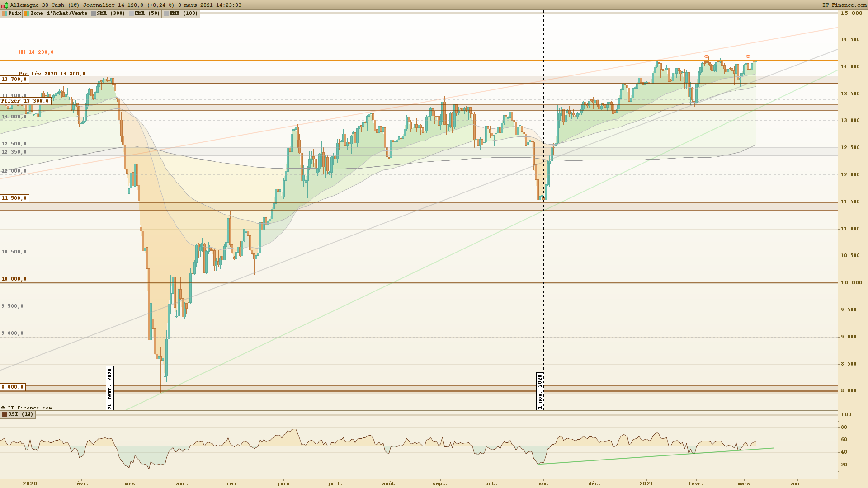Image resolution: width=868 pixels, height=488 pixels.
Task: Click the 11 500,0 support level tag
Action: click(x=14, y=198)
